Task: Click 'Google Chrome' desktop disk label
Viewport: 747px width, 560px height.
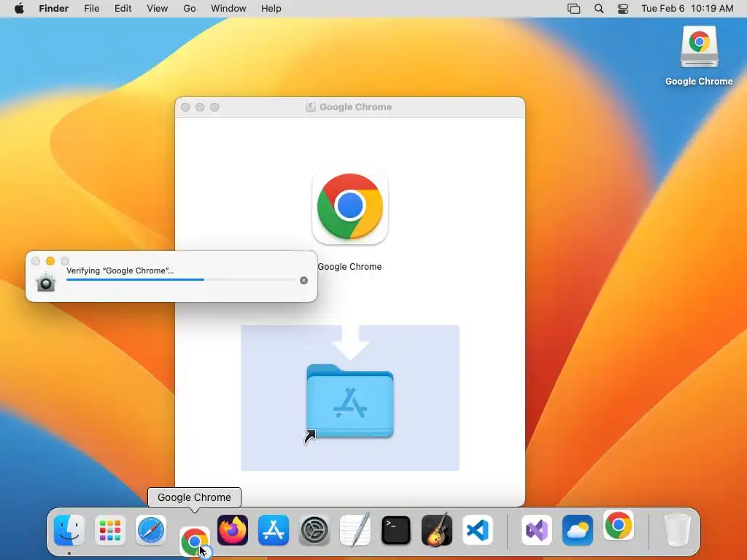Action: click(699, 82)
